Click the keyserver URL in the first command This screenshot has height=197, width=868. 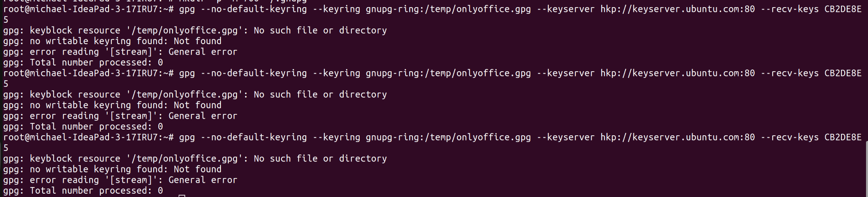[x=677, y=9]
